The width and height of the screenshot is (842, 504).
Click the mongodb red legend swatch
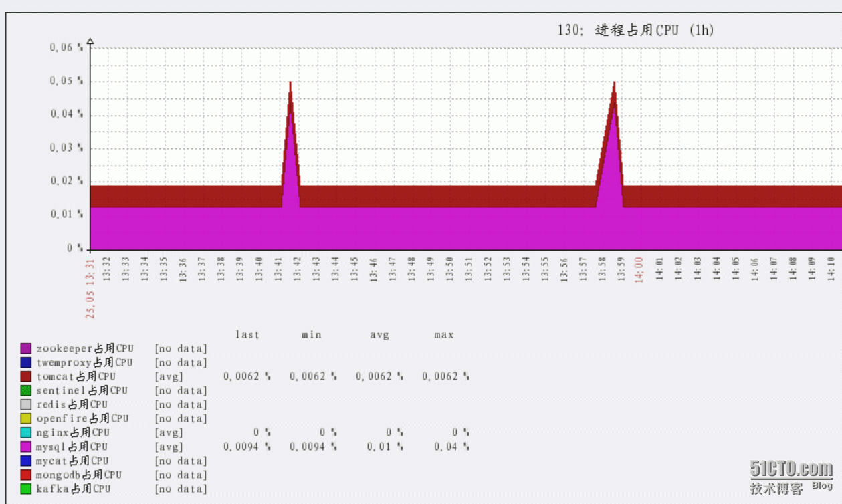tap(26, 475)
